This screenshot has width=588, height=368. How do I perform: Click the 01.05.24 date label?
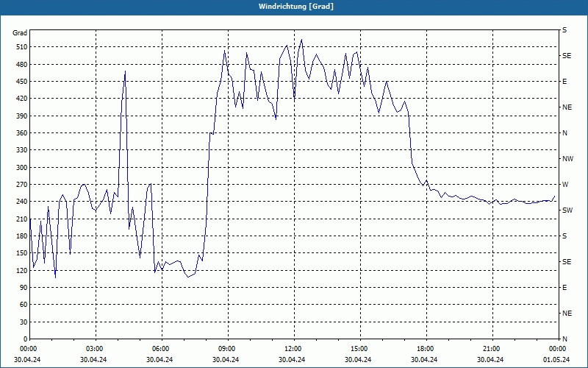556,360
